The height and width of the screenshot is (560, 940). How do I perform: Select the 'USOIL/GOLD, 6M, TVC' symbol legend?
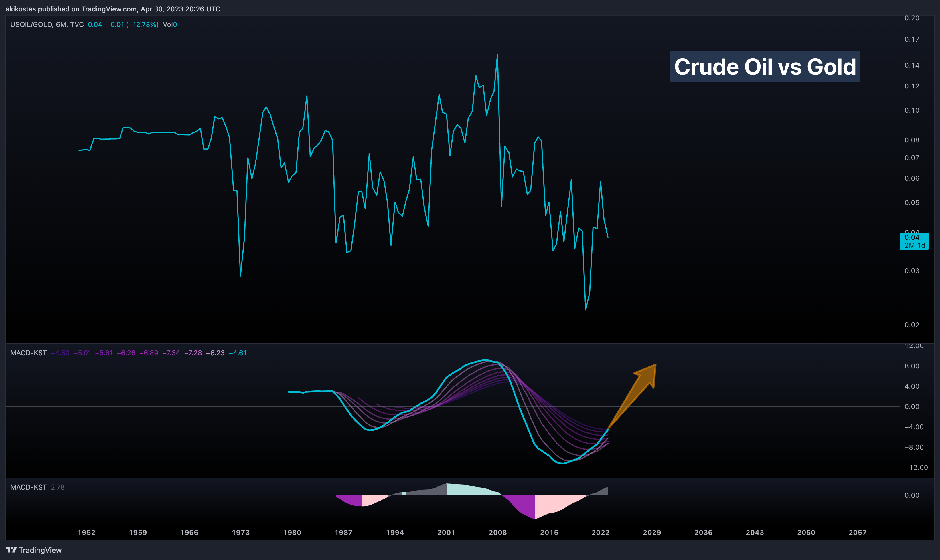click(x=47, y=25)
